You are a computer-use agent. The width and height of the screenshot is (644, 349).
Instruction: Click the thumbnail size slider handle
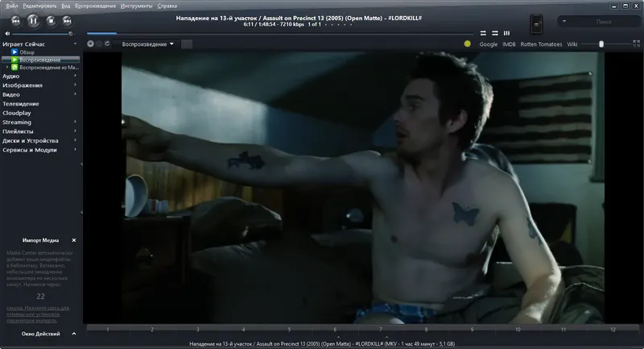601,44
